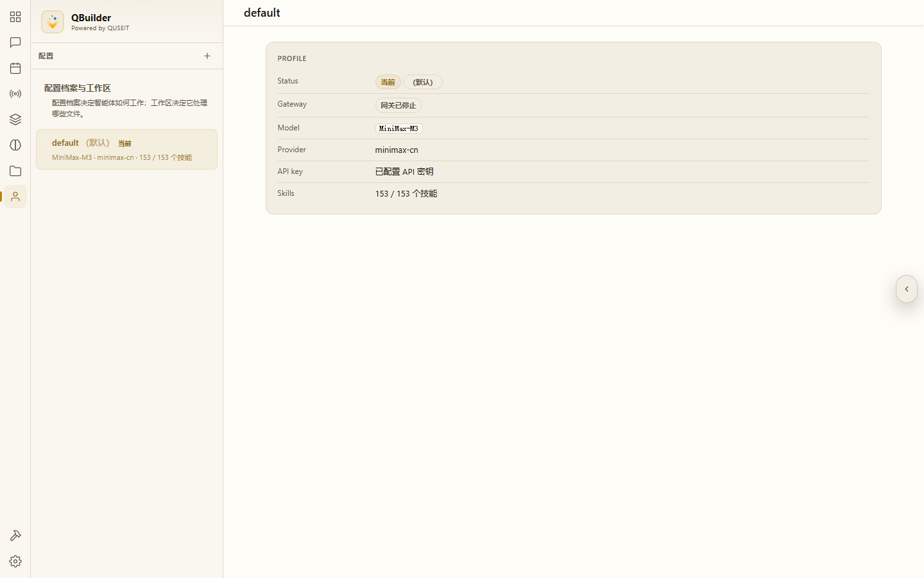Open the dashboard grid icon in sidebar
Image resolution: width=924 pixels, height=578 pixels.
[x=15, y=17]
